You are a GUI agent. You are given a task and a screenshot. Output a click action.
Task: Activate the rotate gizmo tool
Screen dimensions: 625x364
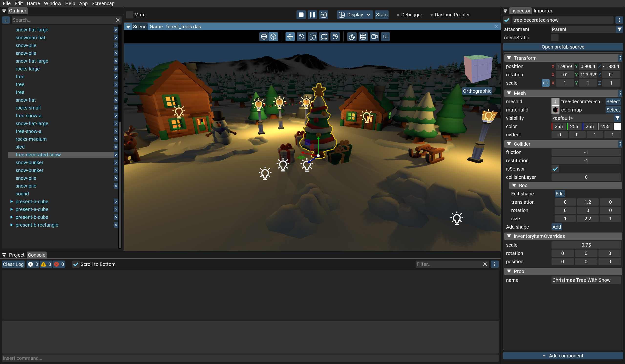(301, 37)
